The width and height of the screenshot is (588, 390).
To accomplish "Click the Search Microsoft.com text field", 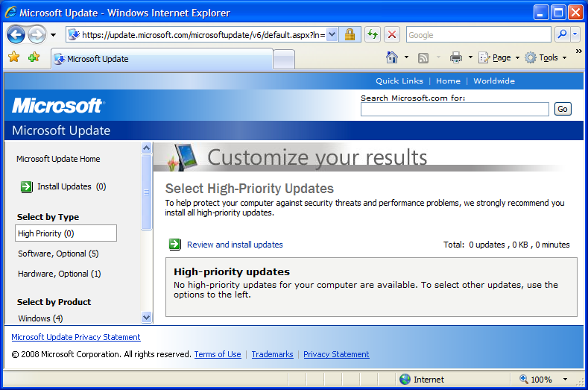I will (455, 109).
